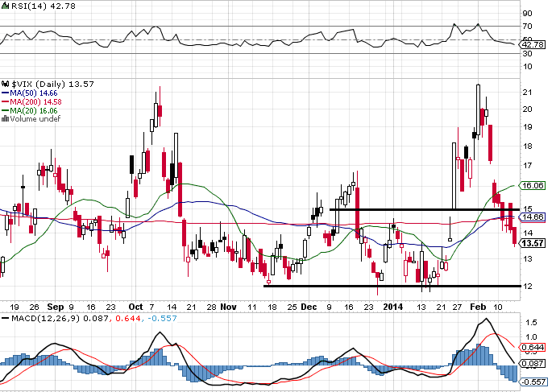
Task: Click the 1.5 label on MACD axis
Action: [532, 322]
